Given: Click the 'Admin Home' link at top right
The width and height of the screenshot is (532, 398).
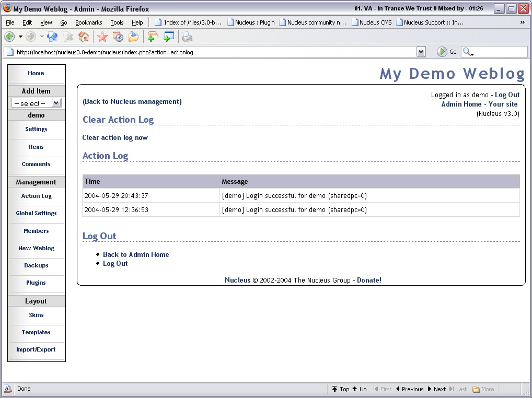Looking at the screenshot, I should (461, 104).
